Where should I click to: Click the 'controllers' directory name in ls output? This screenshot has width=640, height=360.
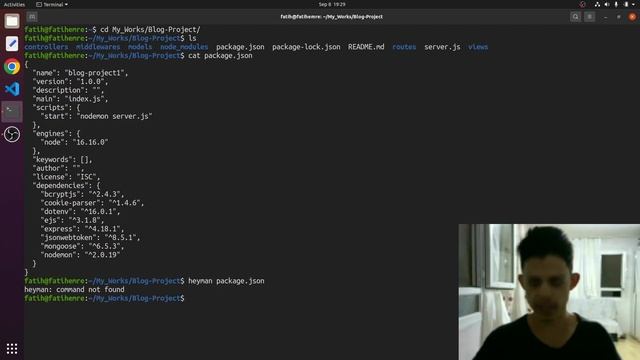click(x=46, y=47)
